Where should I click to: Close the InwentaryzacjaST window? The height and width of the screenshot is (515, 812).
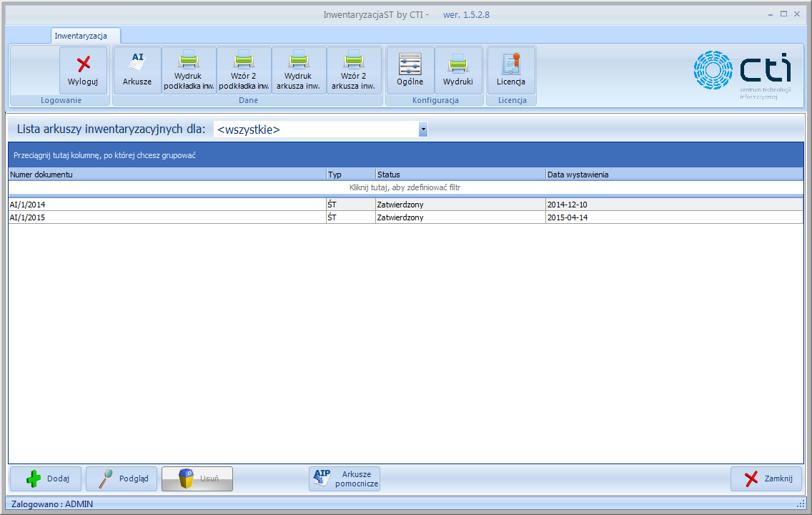pyautogui.click(x=797, y=14)
